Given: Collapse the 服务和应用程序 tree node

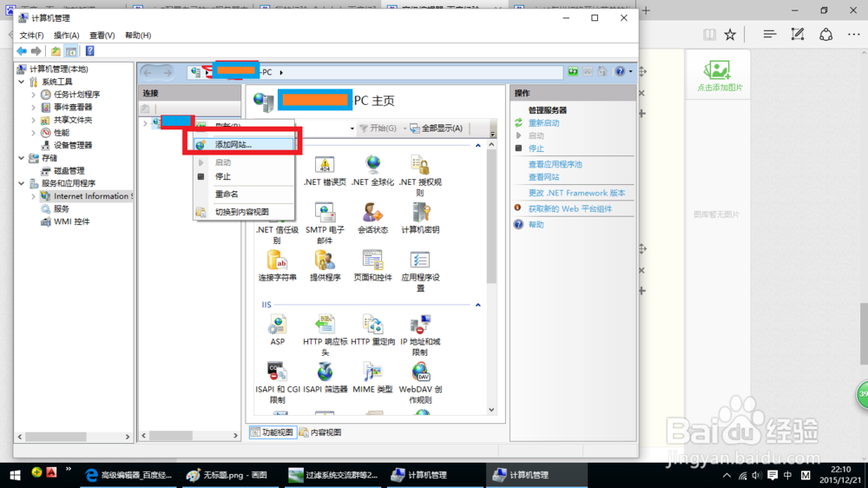Looking at the screenshot, I should [22, 183].
